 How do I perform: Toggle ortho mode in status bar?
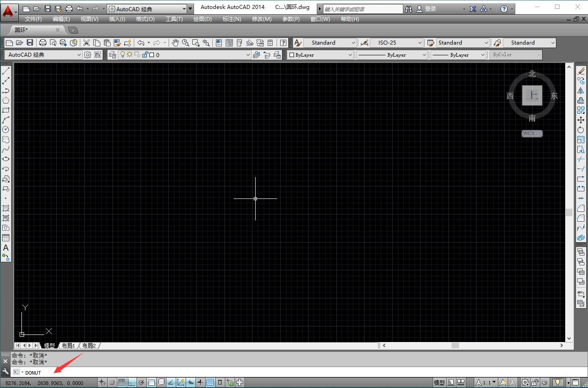click(132, 382)
